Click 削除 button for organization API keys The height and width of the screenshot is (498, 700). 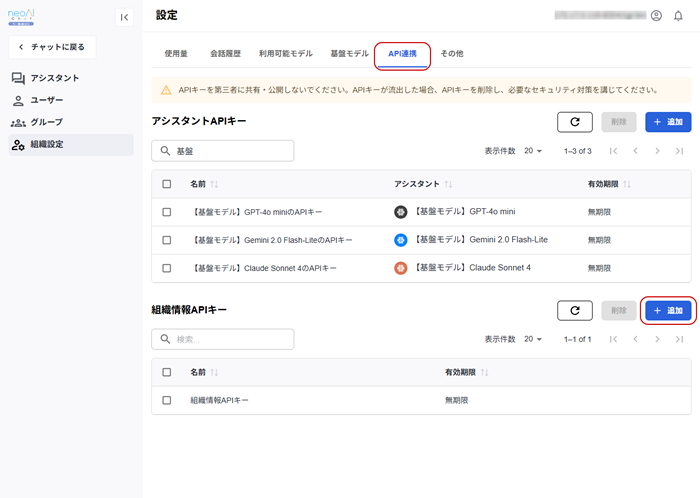(x=619, y=310)
